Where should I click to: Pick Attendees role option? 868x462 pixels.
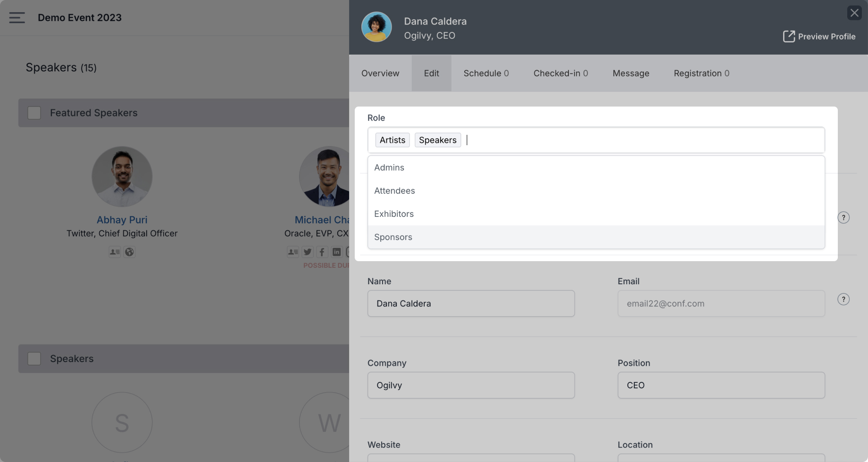(x=596, y=191)
